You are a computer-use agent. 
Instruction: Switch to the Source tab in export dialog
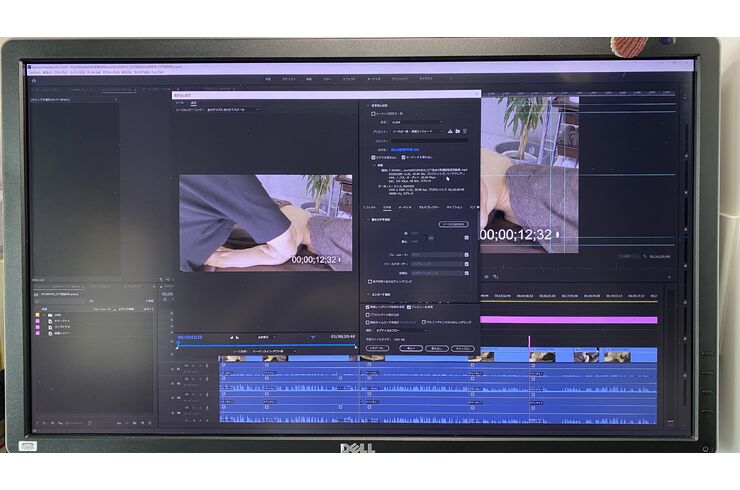point(180,102)
